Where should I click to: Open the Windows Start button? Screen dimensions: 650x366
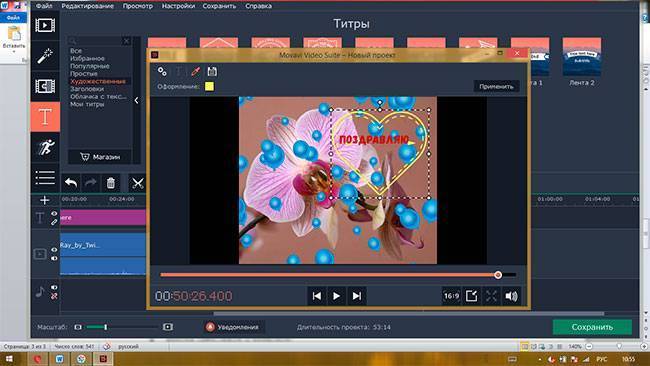pos(8,359)
